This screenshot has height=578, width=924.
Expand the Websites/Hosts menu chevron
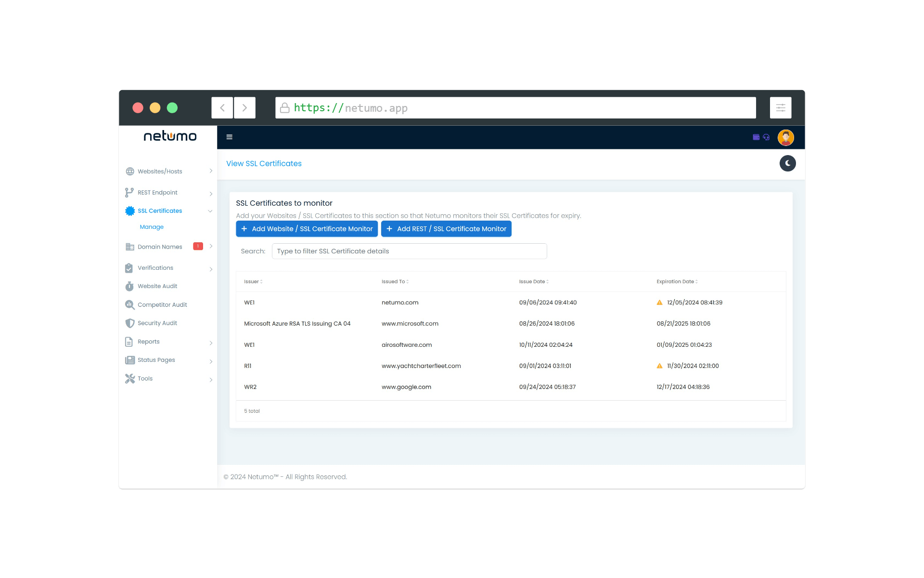click(x=211, y=171)
